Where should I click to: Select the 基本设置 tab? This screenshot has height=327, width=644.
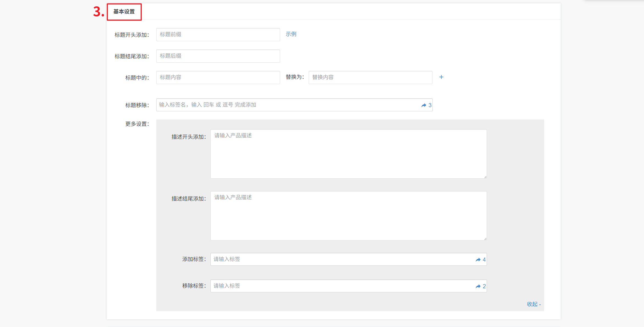point(124,12)
